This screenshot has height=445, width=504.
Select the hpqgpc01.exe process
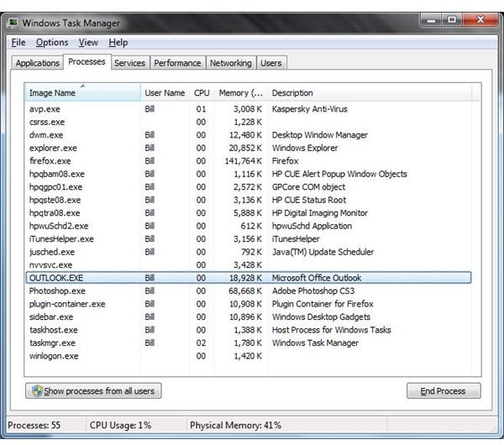248,187
